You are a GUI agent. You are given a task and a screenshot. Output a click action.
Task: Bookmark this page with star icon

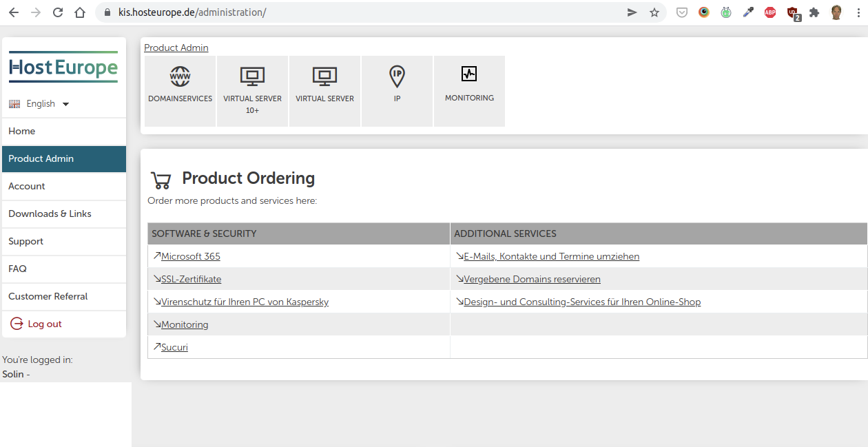[654, 12]
